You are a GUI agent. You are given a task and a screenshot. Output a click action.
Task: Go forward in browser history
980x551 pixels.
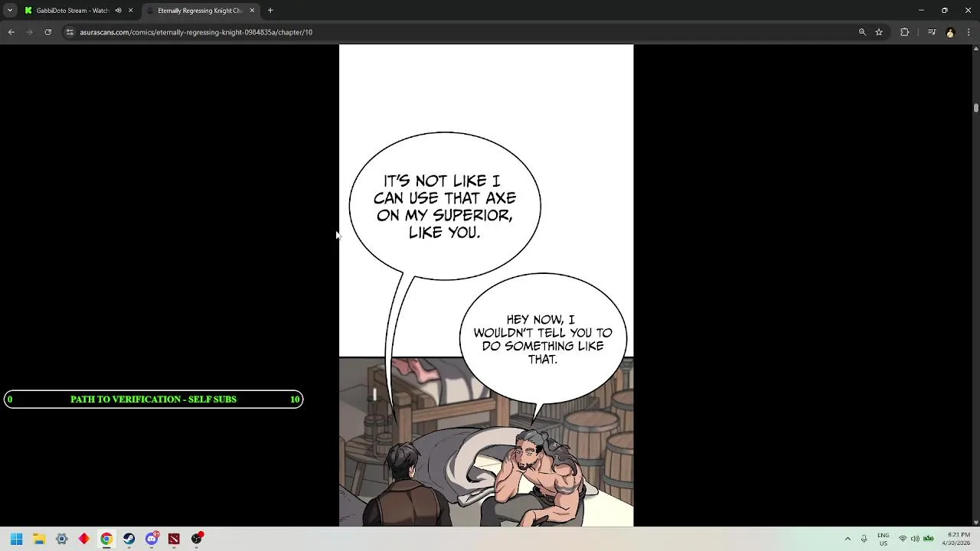pos(29,32)
